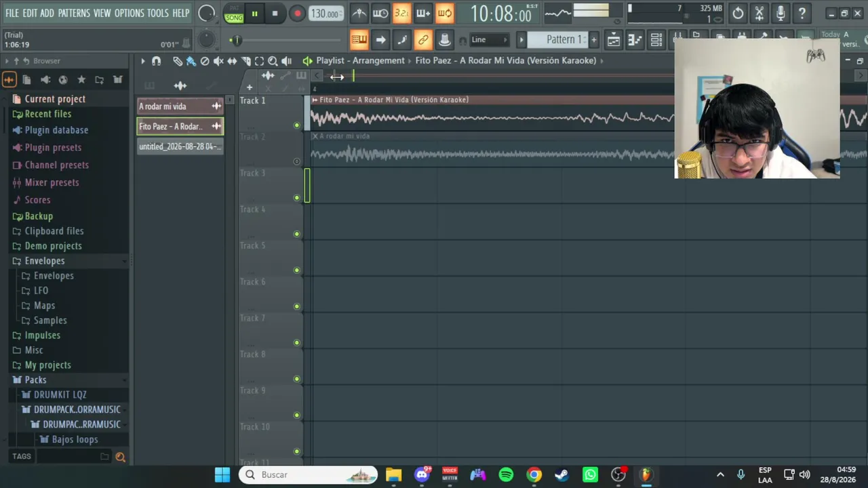
Task: Select the playlist select tool
Action: 259,61
